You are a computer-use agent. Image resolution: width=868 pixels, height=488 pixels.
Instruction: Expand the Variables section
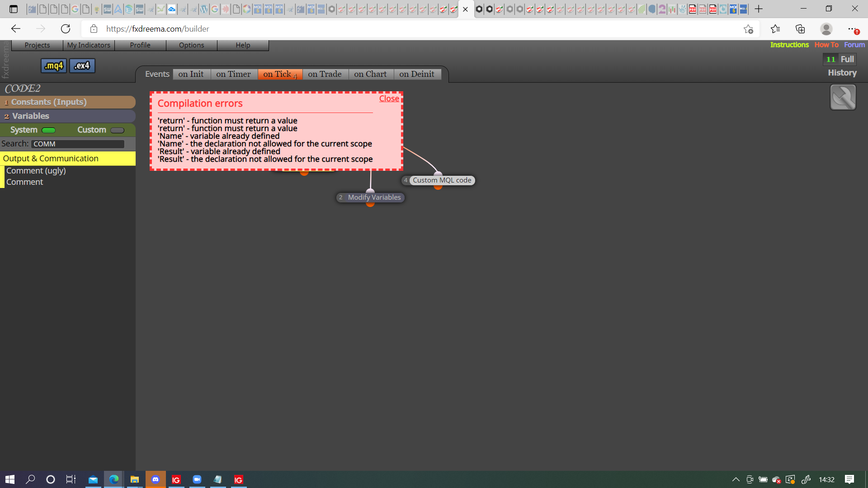coord(67,116)
